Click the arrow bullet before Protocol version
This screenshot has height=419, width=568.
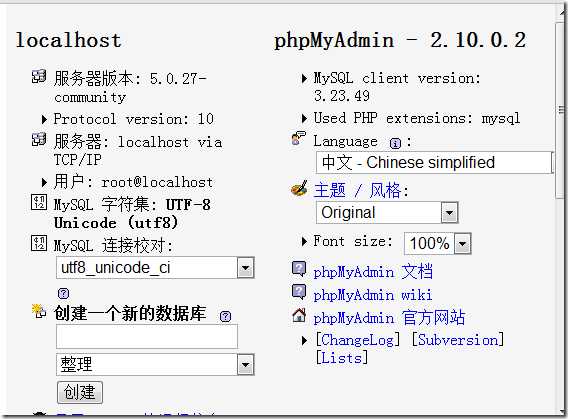click(x=44, y=119)
